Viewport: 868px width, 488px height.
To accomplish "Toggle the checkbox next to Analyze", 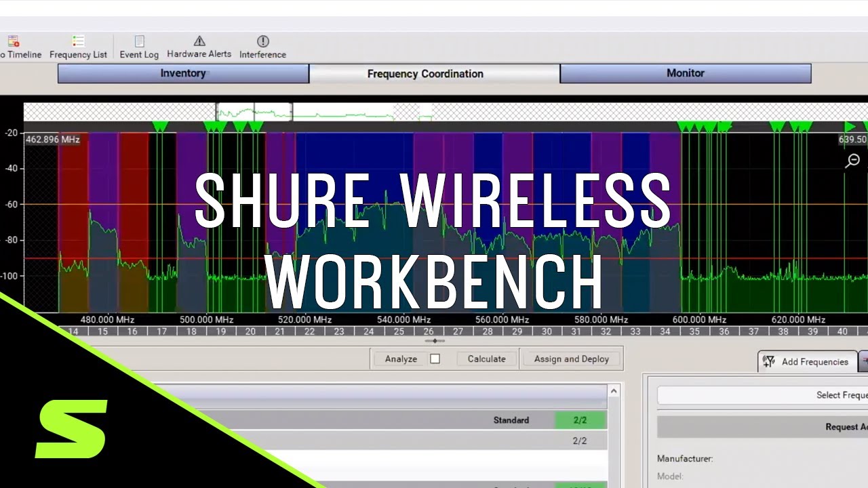I will coord(435,359).
